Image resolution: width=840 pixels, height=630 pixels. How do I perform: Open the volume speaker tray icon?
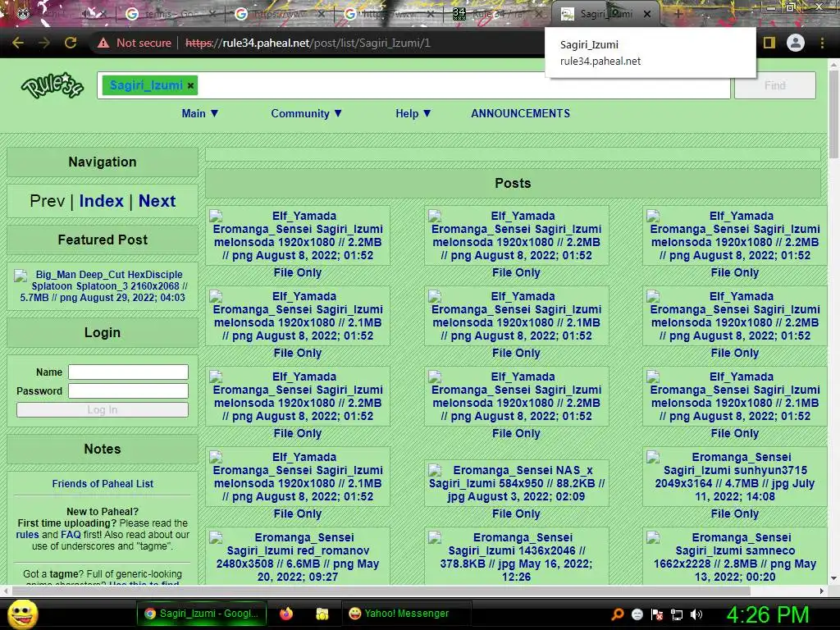point(696,614)
